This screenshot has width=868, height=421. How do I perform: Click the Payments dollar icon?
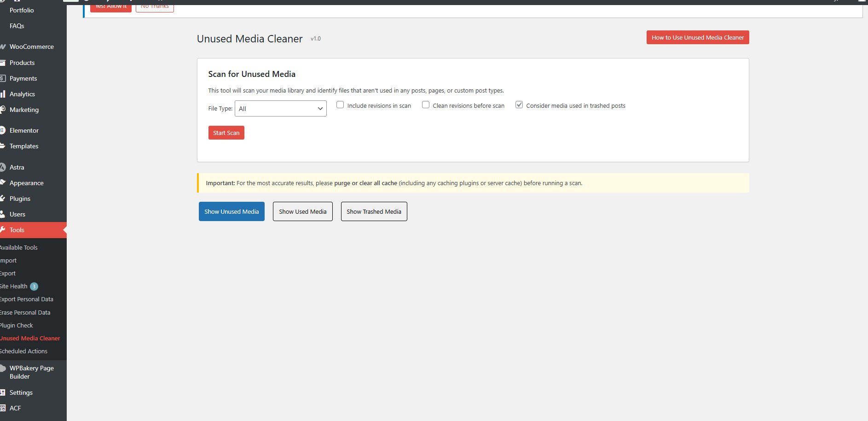click(3, 78)
